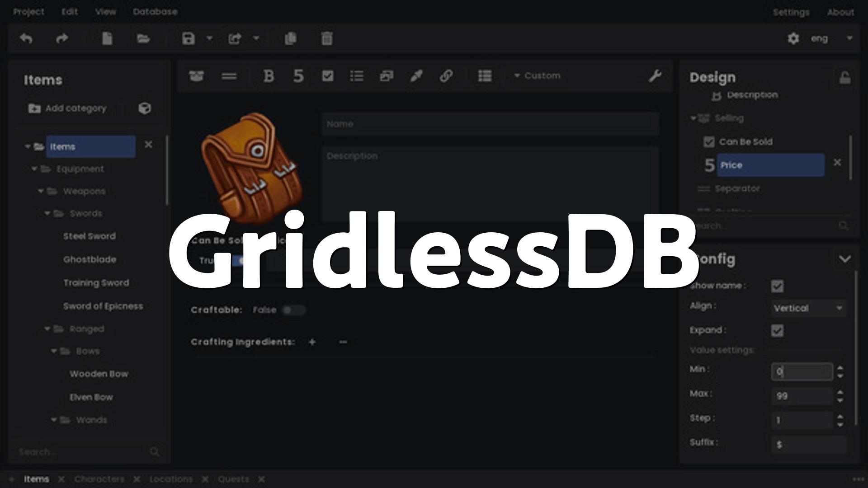This screenshot has height=488, width=868.
Task: Click the Suffix input field
Action: (808, 445)
